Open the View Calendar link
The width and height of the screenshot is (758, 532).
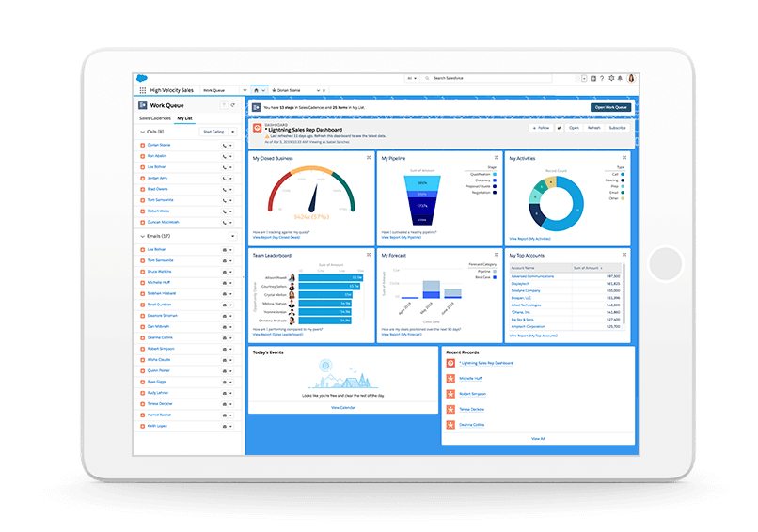(343, 408)
